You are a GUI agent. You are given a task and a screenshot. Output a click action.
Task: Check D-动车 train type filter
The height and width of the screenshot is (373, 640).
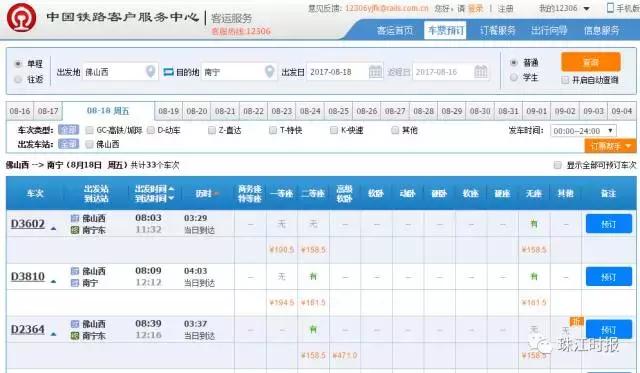pos(151,130)
